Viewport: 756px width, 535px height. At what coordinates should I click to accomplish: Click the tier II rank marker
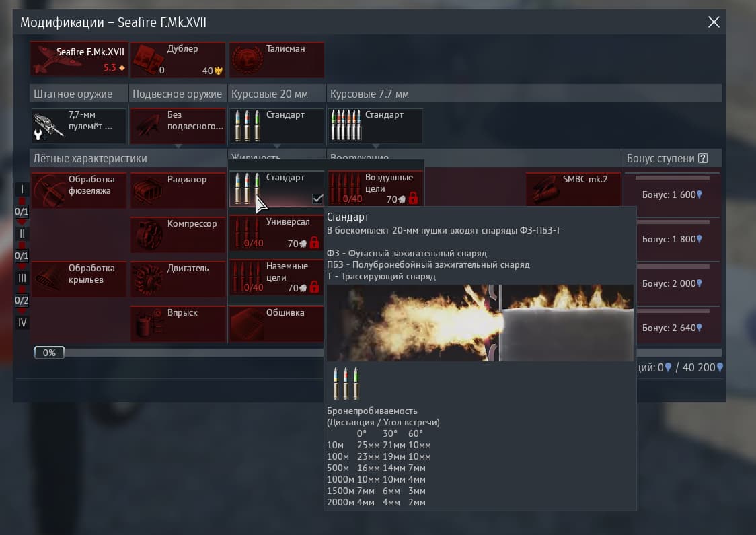coord(22,234)
